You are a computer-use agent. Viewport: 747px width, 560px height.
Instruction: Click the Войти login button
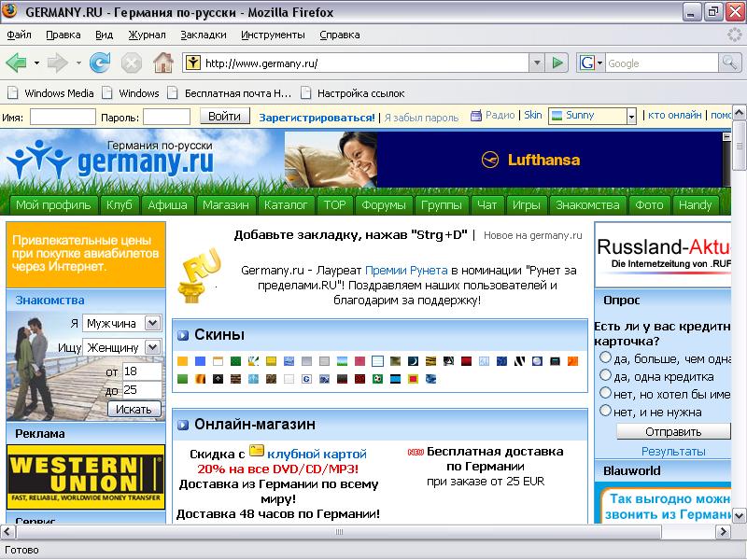tap(224, 116)
